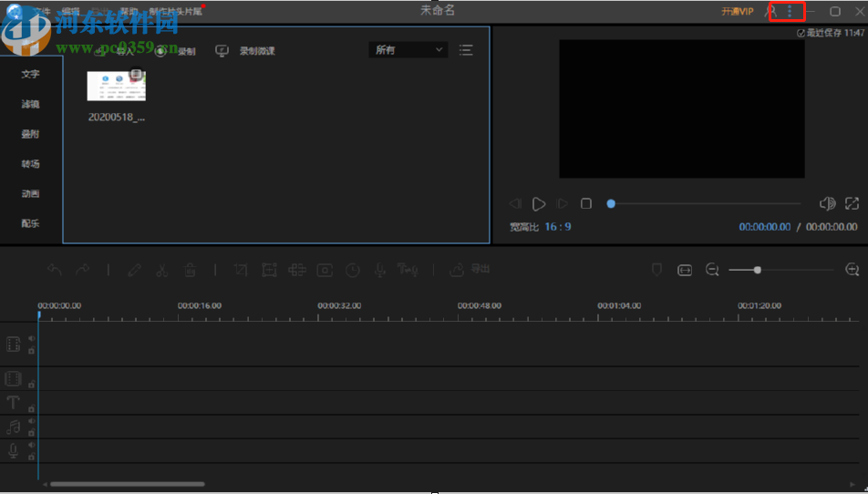
Task: Click the 开通VIP link
Action: [737, 12]
